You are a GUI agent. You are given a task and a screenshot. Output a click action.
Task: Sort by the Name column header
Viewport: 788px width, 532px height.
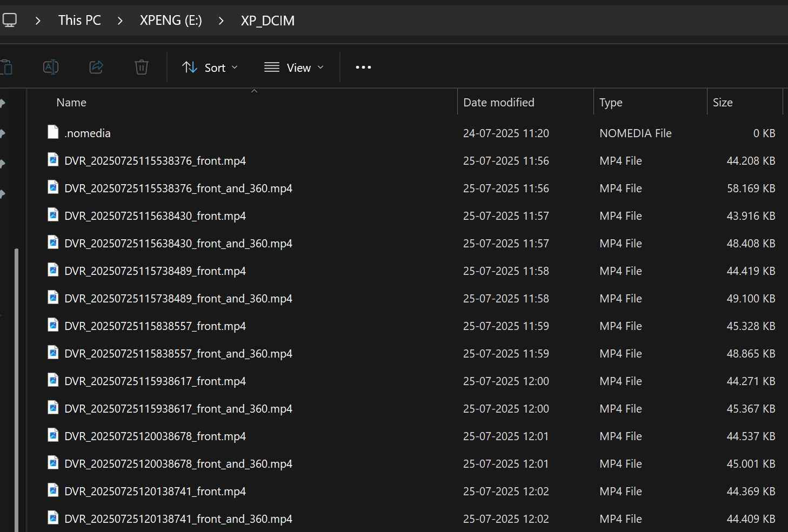(x=71, y=103)
